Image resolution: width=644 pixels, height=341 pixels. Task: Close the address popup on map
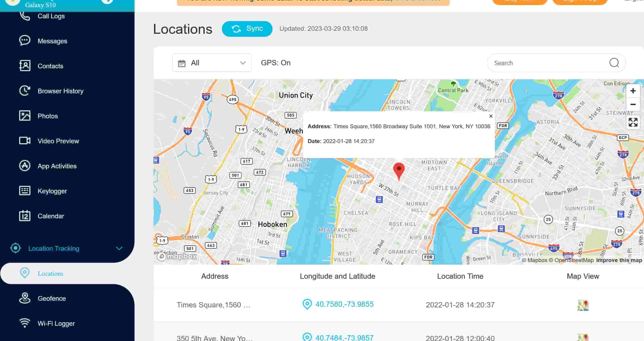point(491,116)
